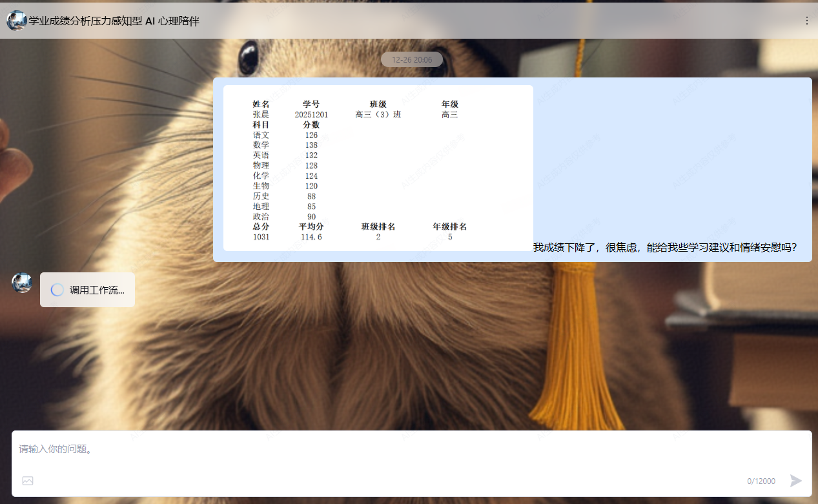Click the loading spinner in 调用工作流 bubble
The image size is (818, 504).
click(x=57, y=290)
